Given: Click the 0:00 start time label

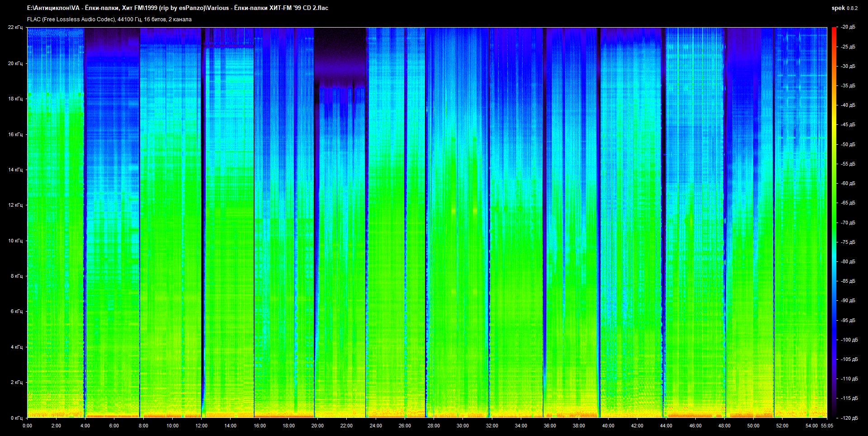Looking at the screenshot, I should [27, 426].
